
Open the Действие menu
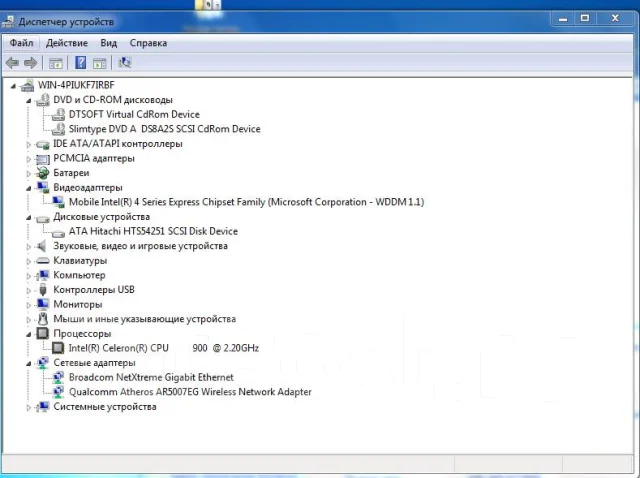[x=67, y=43]
